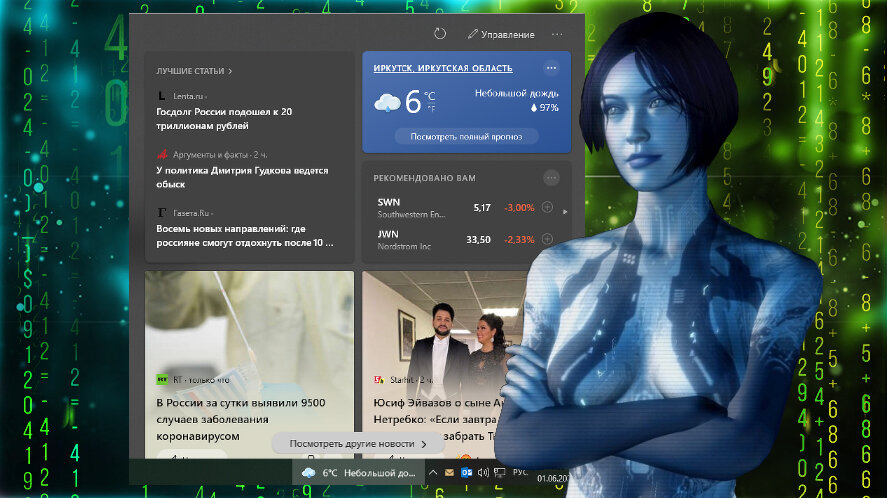This screenshot has width=887, height=498.
Task: Click the Starhit source logo on the news card
Action: click(x=379, y=379)
